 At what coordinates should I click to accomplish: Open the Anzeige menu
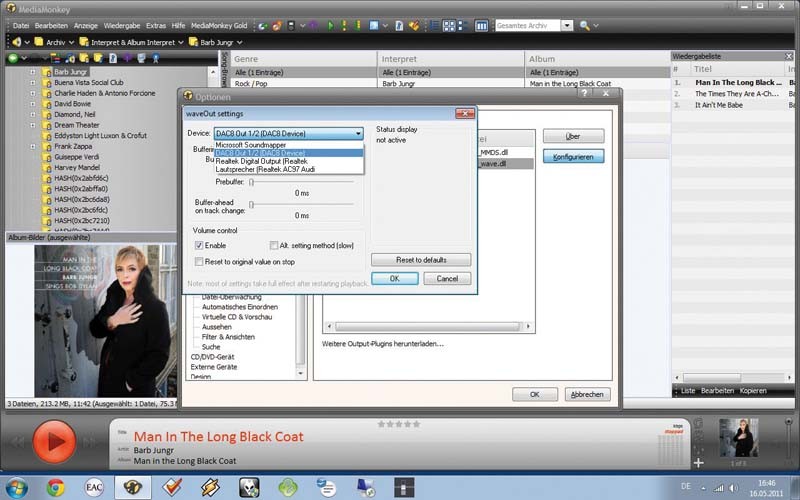point(86,26)
